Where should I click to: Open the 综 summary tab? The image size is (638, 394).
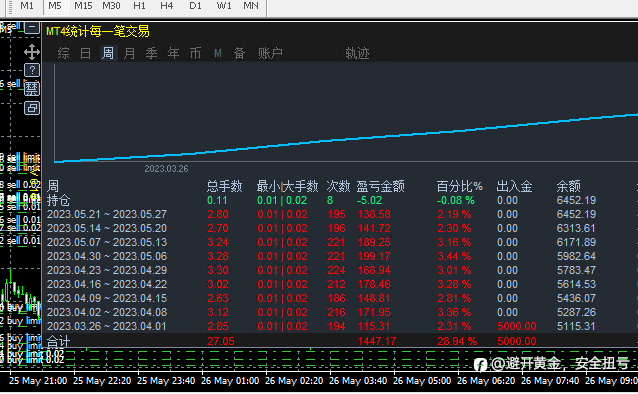[63, 53]
